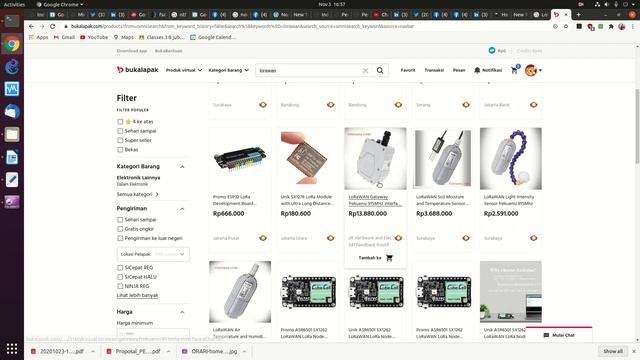Open options for 20201023 pdf download
This screenshot has height=360, width=640.
tap(93, 351)
